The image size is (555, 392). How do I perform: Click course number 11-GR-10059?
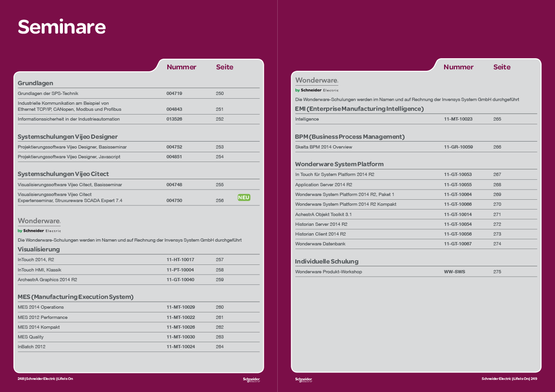(x=459, y=147)
